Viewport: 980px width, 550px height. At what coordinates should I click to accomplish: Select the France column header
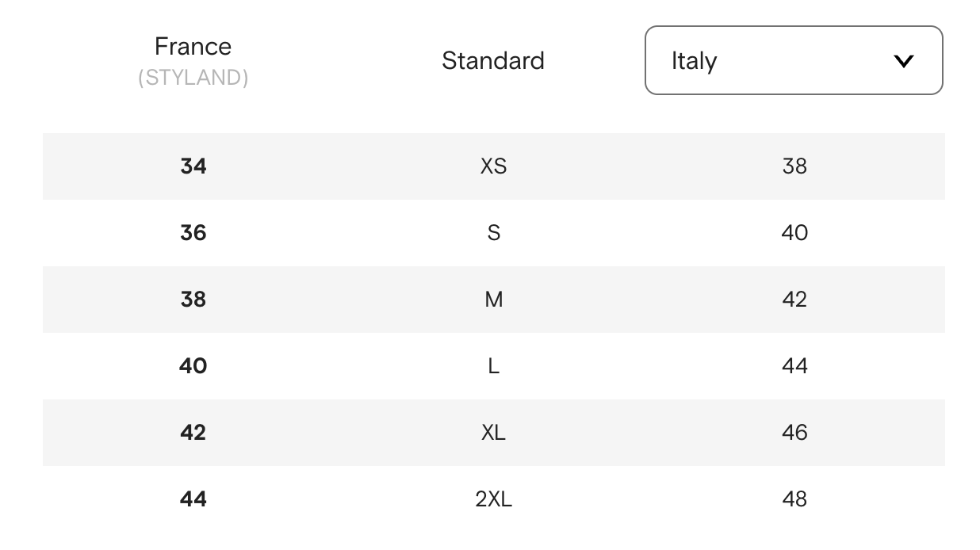tap(193, 46)
